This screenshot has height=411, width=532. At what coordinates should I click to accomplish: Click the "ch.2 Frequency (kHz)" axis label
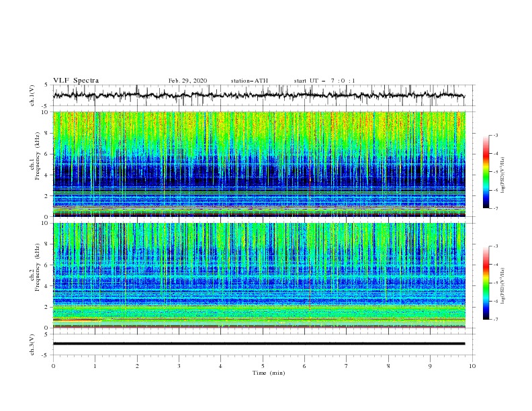[35, 267]
